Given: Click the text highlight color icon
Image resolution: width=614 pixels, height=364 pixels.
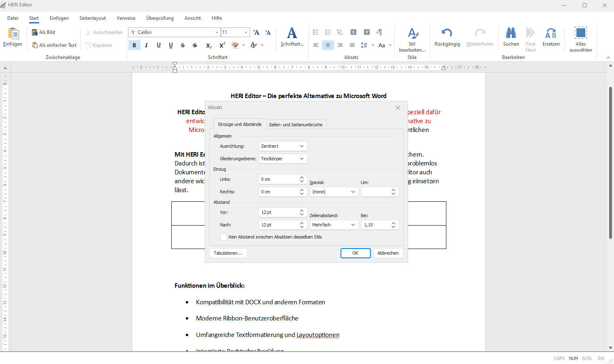Looking at the screenshot, I should 235,45.
